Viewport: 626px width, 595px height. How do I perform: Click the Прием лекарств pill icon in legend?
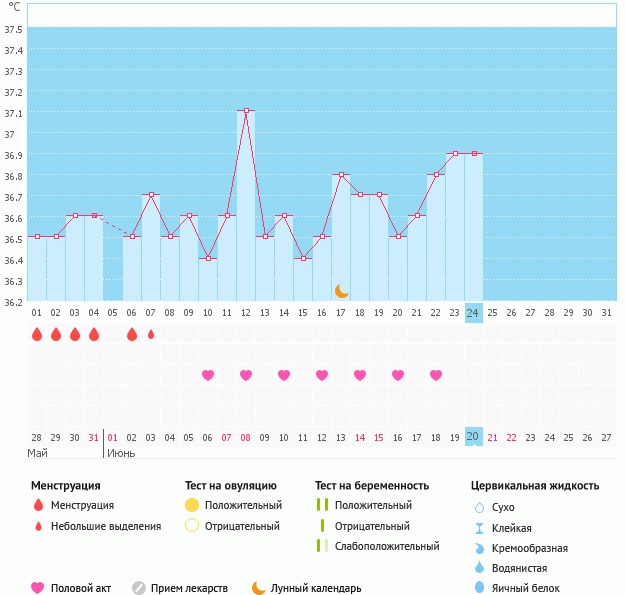point(139,588)
